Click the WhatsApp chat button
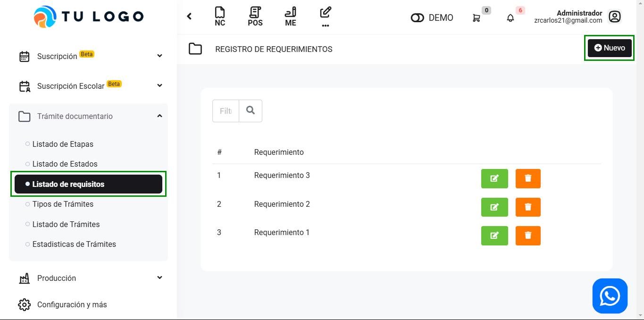Image resolution: width=644 pixels, height=320 pixels. pos(610,296)
